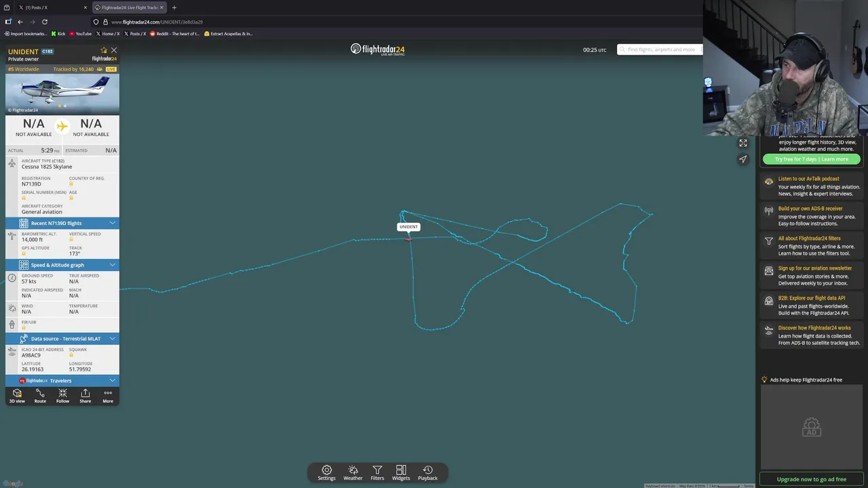Open the More options menu

(108, 396)
